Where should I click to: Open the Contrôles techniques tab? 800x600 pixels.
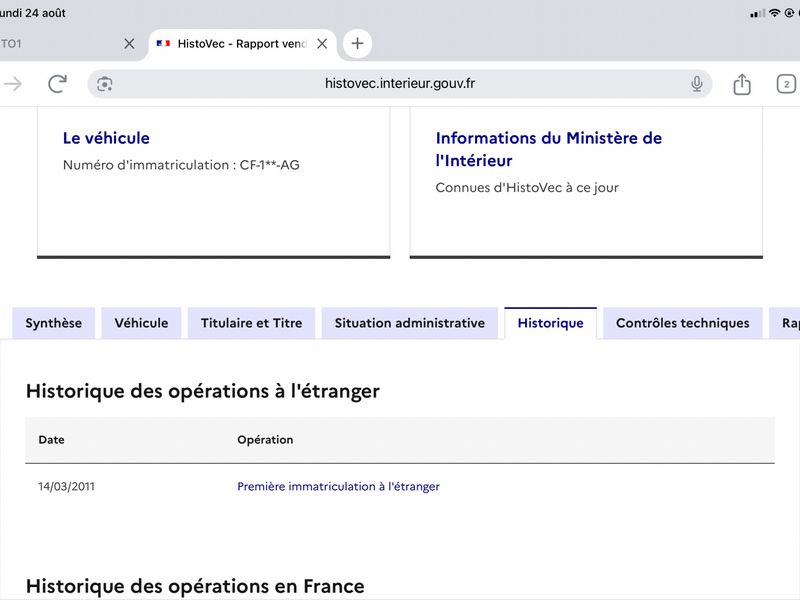[x=683, y=323]
